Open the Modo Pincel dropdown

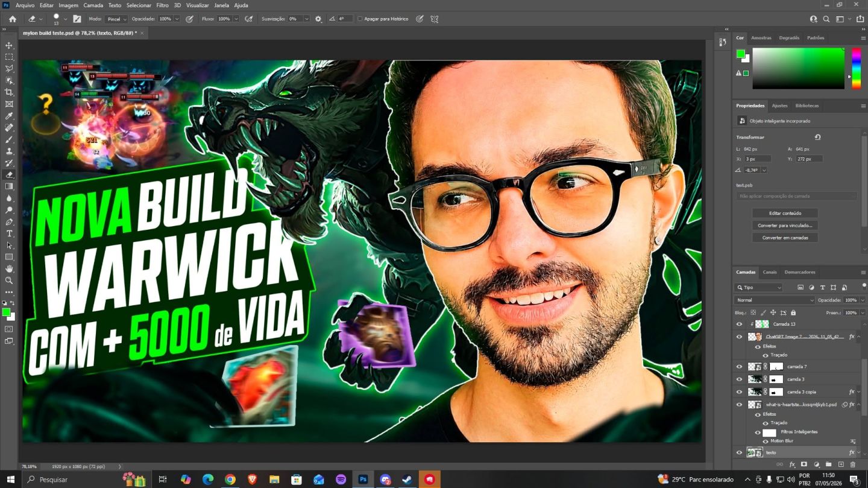[x=116, y=19]
